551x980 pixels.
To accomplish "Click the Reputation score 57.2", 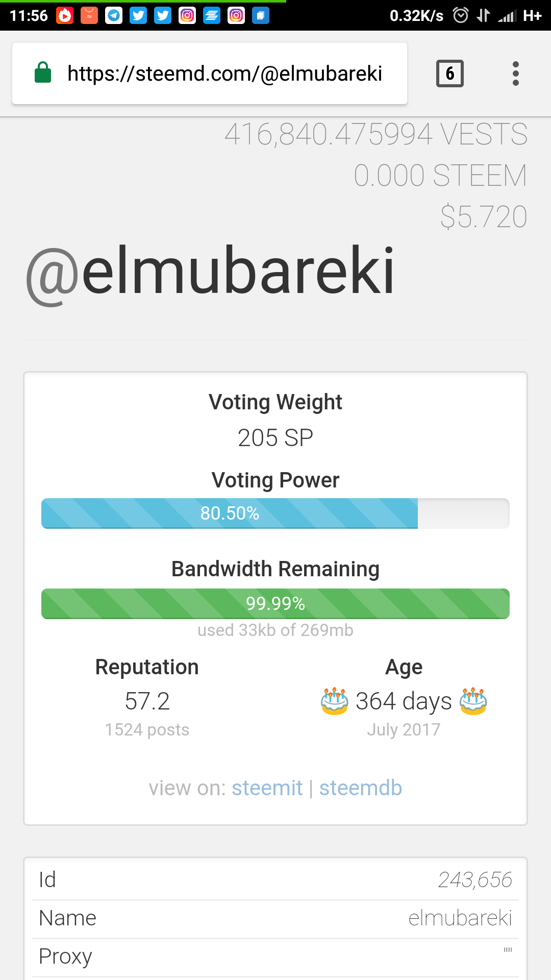I will (147, 701).
